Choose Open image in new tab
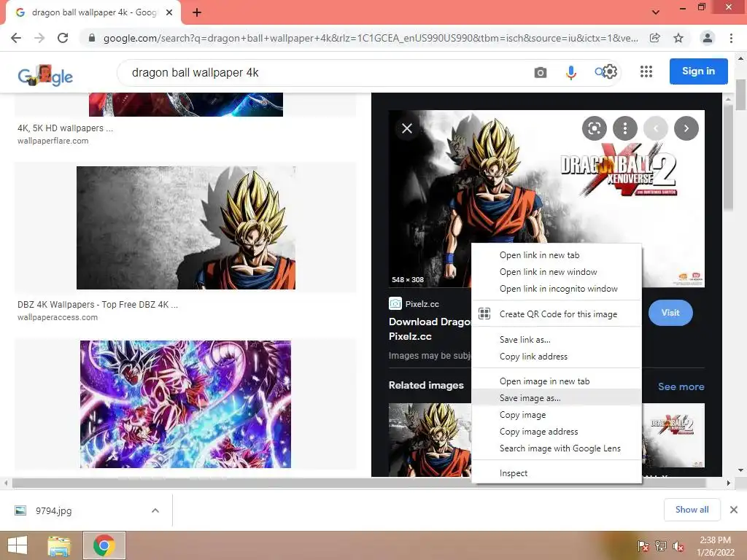This screenshot has width=747, height=560. [557, 381]
